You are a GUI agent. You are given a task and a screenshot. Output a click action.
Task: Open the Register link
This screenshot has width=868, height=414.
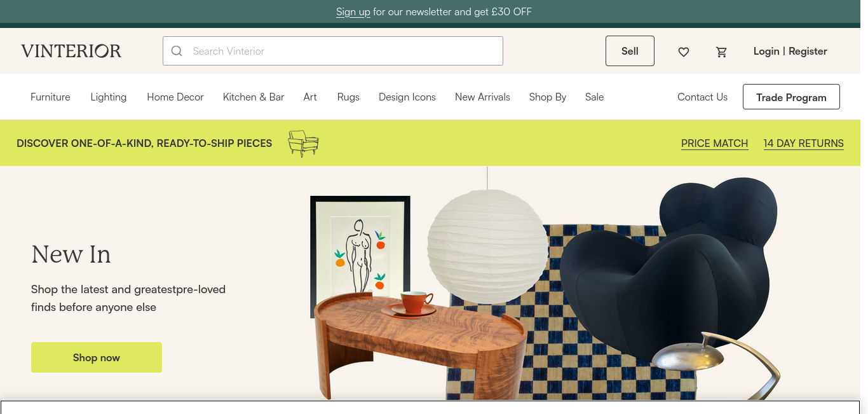(808, 51)
